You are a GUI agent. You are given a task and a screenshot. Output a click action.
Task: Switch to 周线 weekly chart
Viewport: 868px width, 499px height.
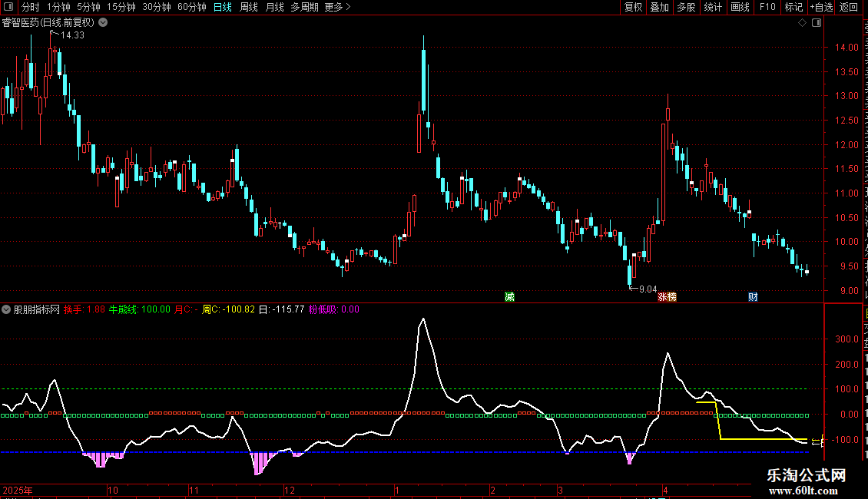tap(249, 7)
